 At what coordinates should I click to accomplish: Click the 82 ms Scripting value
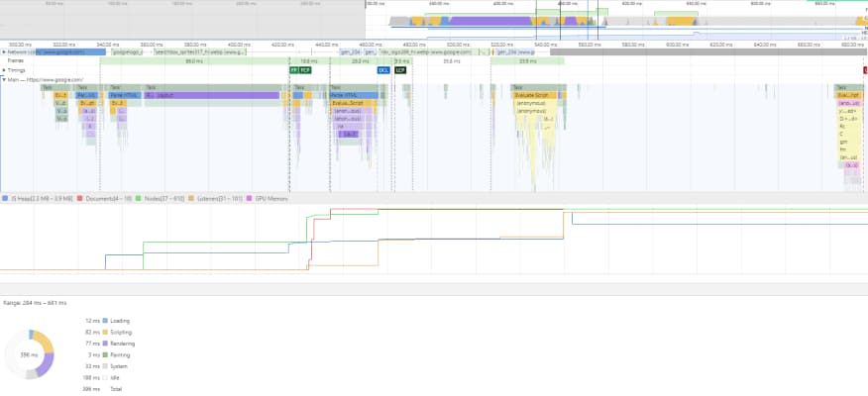(92, 332)
